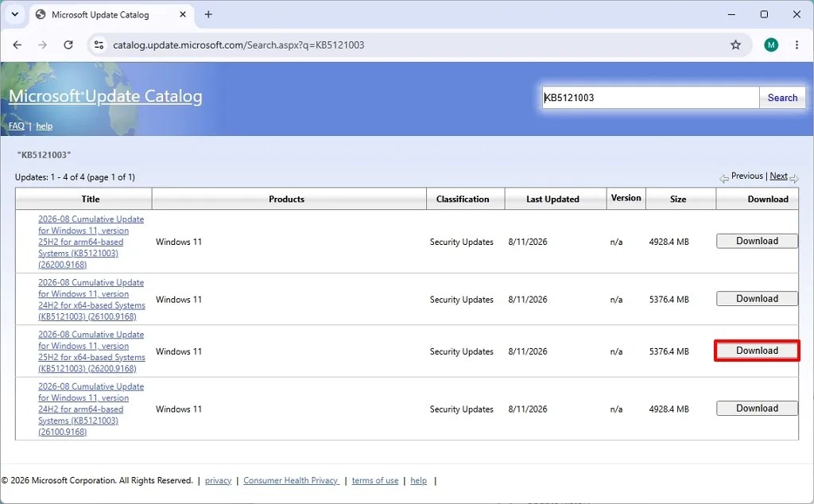This screenshot has width=814, height=504.
Task: Open the Consumer Health Privacy link
Action: click(291, 481)
